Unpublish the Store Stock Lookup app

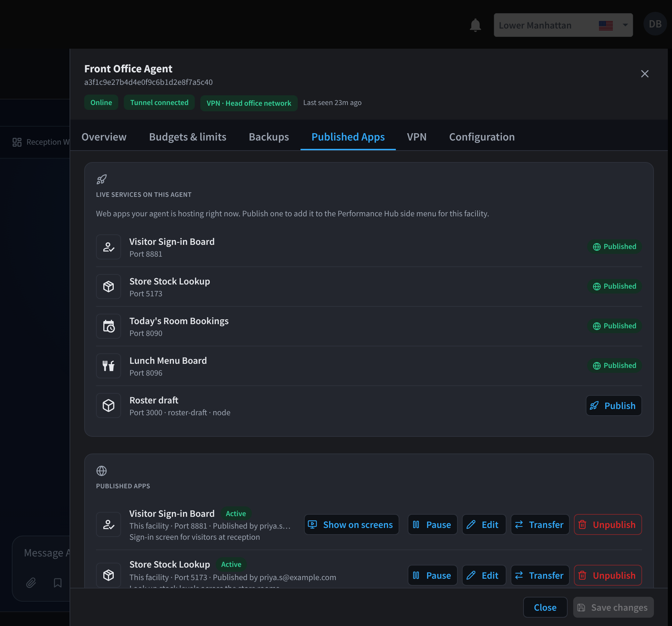608,575
